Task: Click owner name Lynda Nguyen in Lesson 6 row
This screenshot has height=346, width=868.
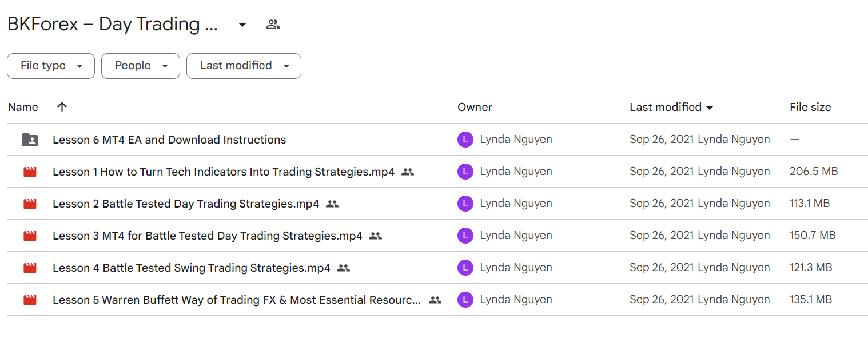Action: (x=516, y=140)
